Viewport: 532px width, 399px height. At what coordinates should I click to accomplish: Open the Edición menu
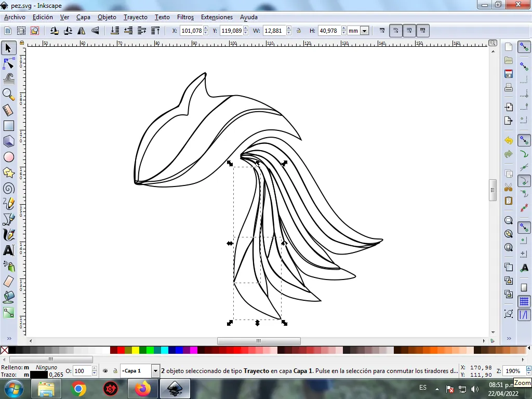(43, 17)
